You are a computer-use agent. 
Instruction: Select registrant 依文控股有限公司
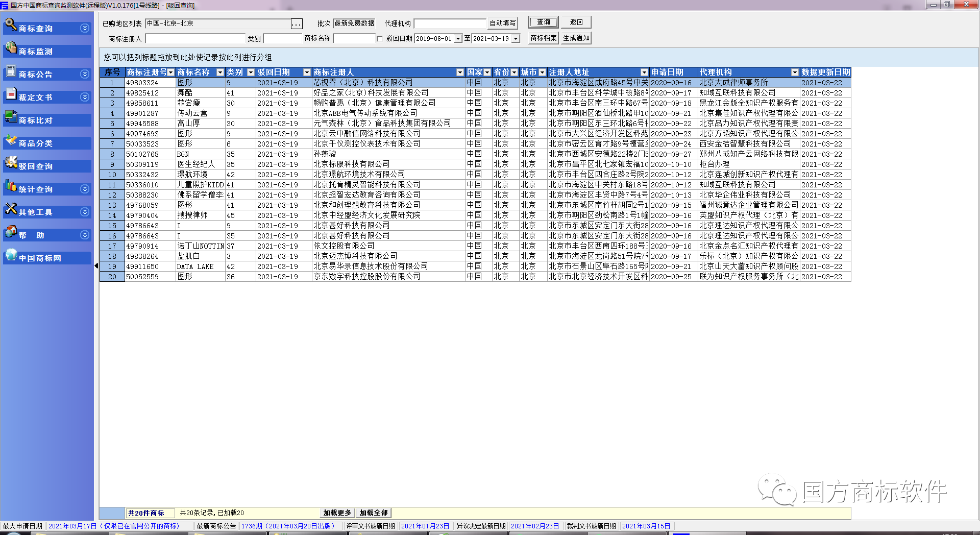tap(388, 246)
